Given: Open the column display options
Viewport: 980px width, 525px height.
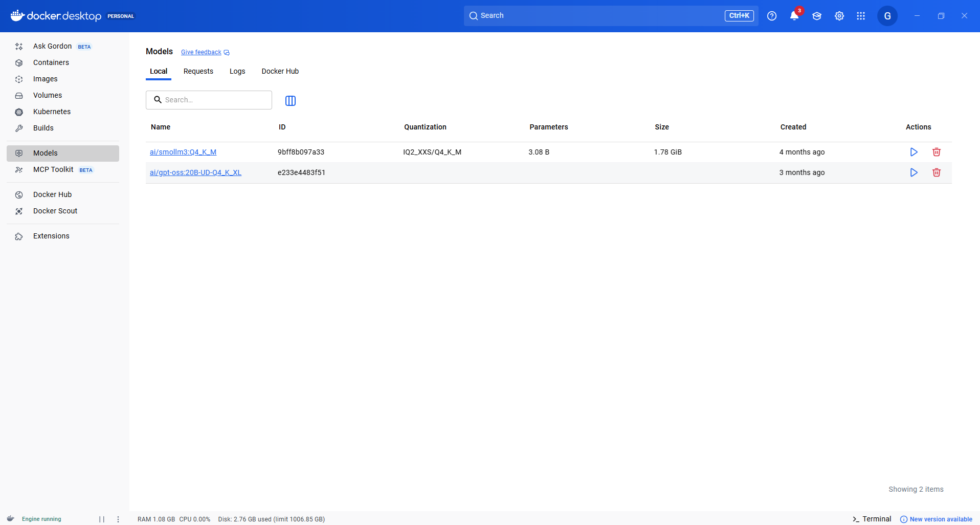Looking at the screenshot, I should 291,101.
